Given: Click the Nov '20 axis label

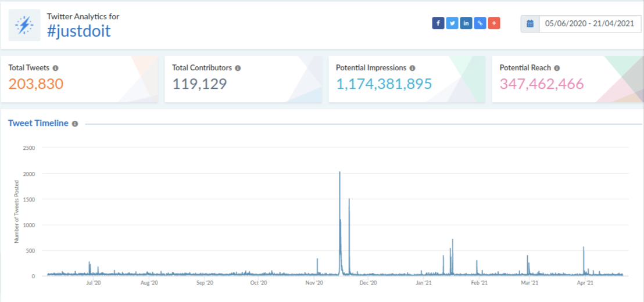Looking at the screenshot, I should click(x=314, y=283).
